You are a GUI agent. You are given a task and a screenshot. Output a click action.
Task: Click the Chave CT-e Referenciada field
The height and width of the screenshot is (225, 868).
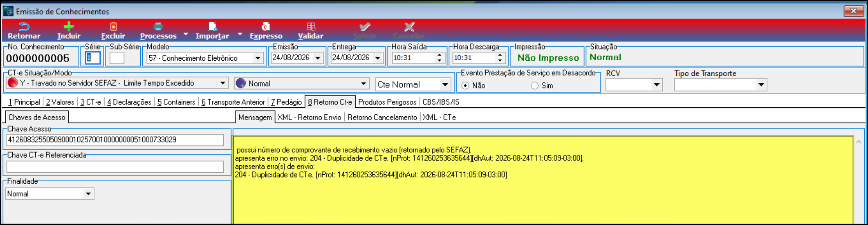tap(115, 167)
